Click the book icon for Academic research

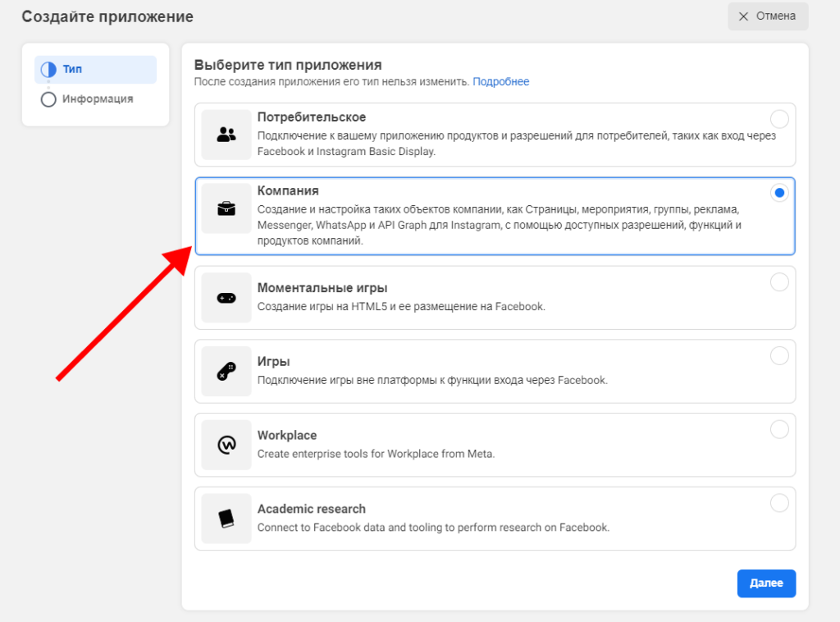pyautogui.click(x=226, y=519)
